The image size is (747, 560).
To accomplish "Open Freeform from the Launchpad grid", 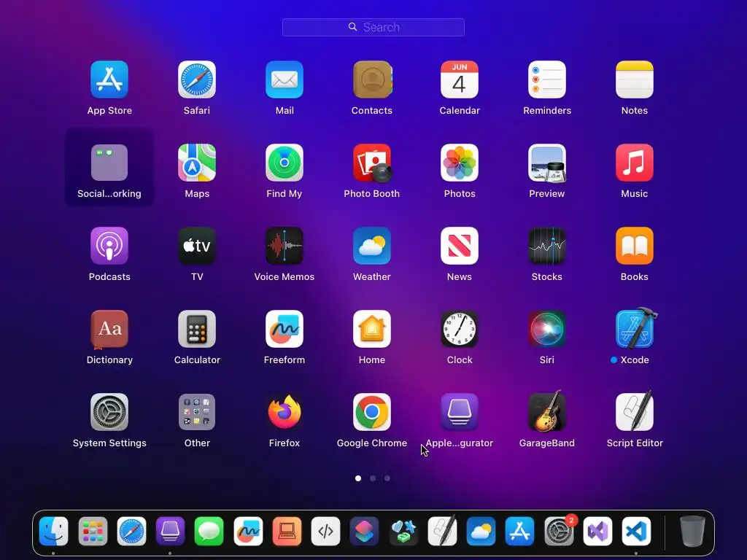I will coord(285,329).
